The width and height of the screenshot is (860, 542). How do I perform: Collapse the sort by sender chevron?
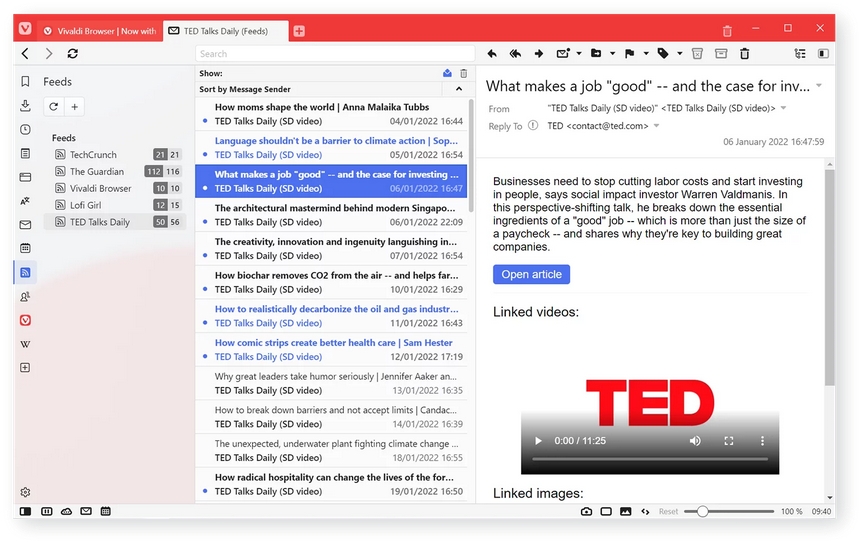click(x=459, y=89)
